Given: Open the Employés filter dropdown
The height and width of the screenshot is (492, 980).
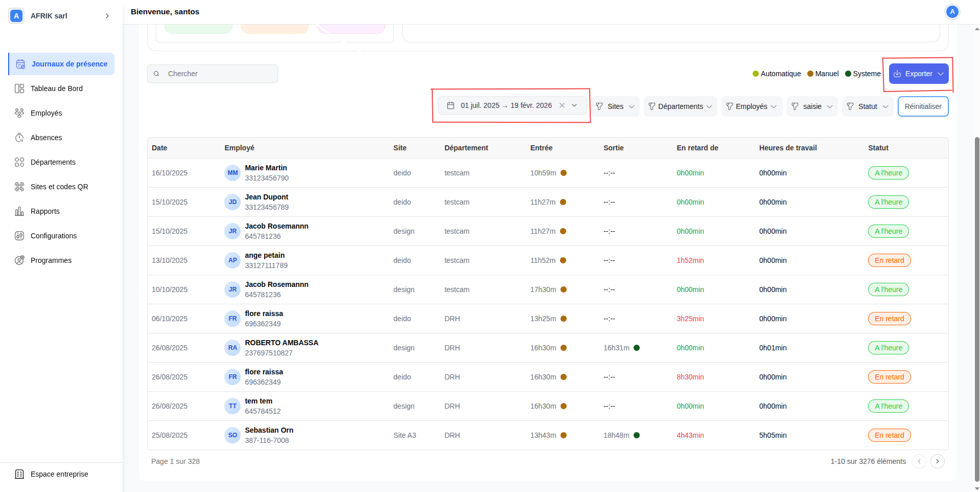Looking at the screenshot, I should (x=752, y=106).
